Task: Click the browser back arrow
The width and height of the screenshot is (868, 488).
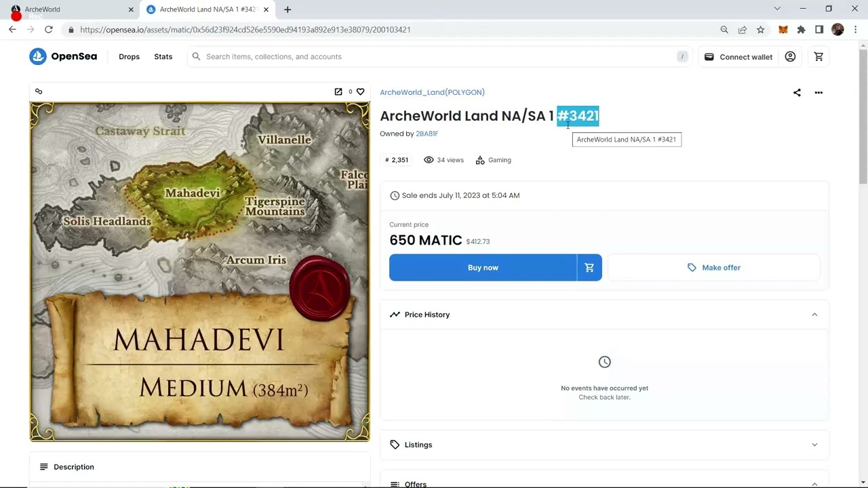Action: (12, 30)
